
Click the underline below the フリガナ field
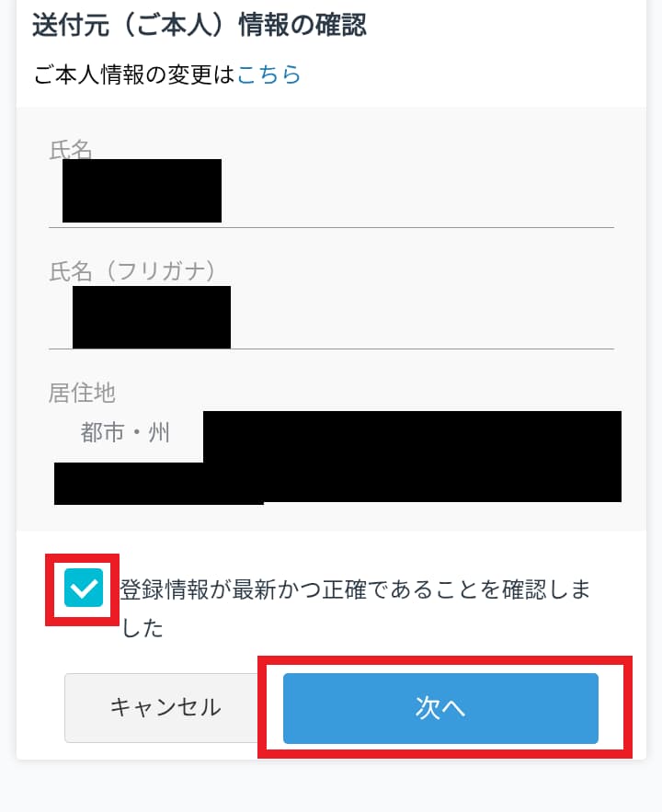pyautogui.click(x=331, y=349)
